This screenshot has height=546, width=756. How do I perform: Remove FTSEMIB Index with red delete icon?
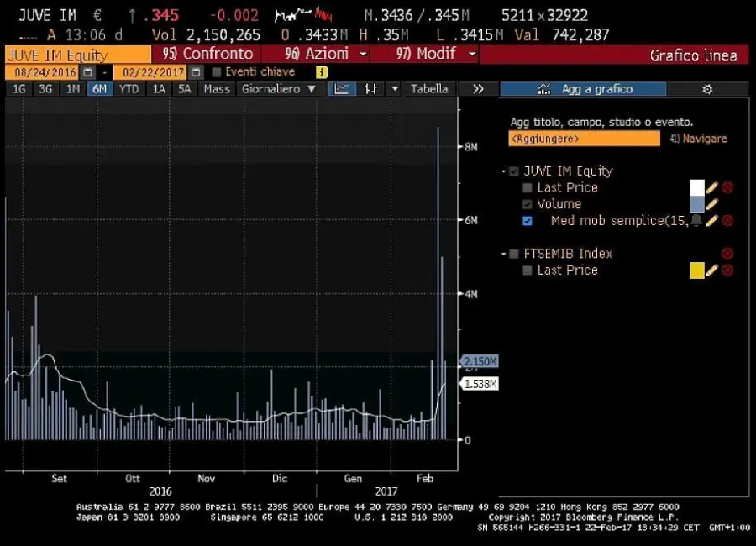pos(727,254)
